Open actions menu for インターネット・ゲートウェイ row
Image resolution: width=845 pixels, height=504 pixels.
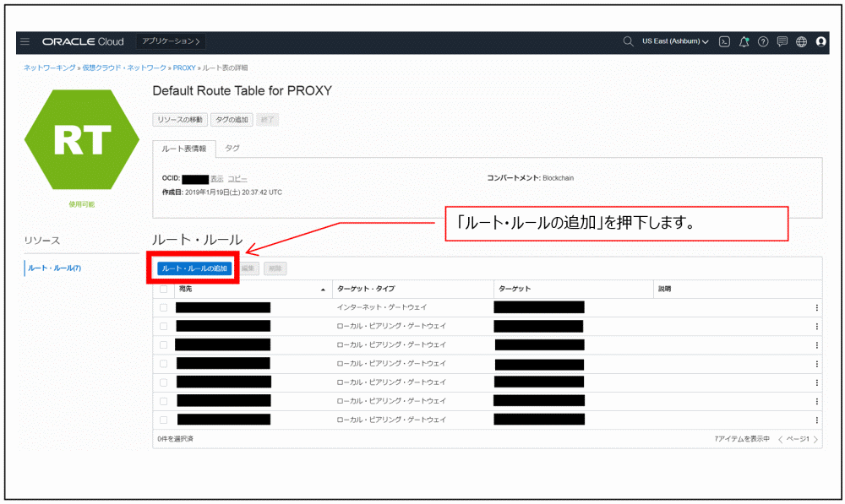816,307
